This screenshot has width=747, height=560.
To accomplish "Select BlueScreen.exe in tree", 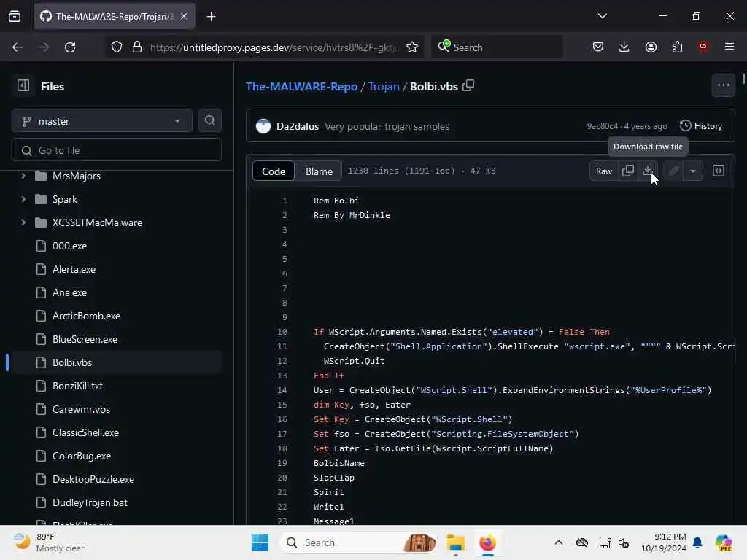I will pyautogui.click(x=85, y=339).
